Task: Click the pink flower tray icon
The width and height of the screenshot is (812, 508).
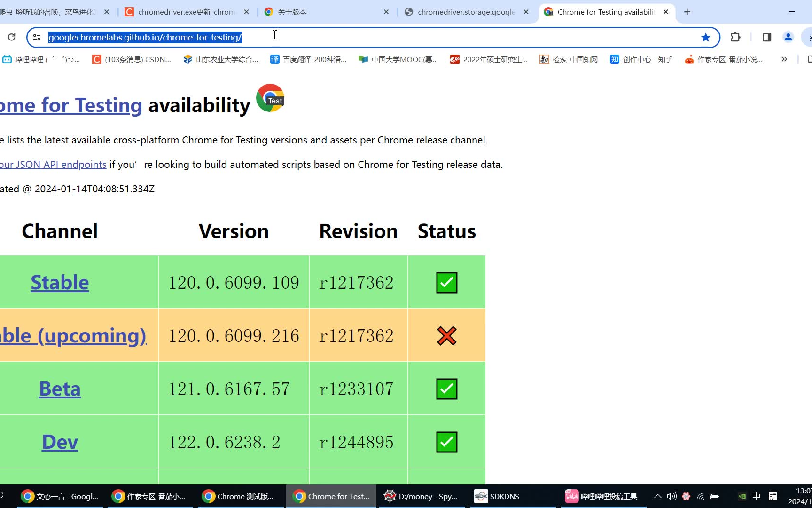Action: pyautogui.click(x=686, y=496)
